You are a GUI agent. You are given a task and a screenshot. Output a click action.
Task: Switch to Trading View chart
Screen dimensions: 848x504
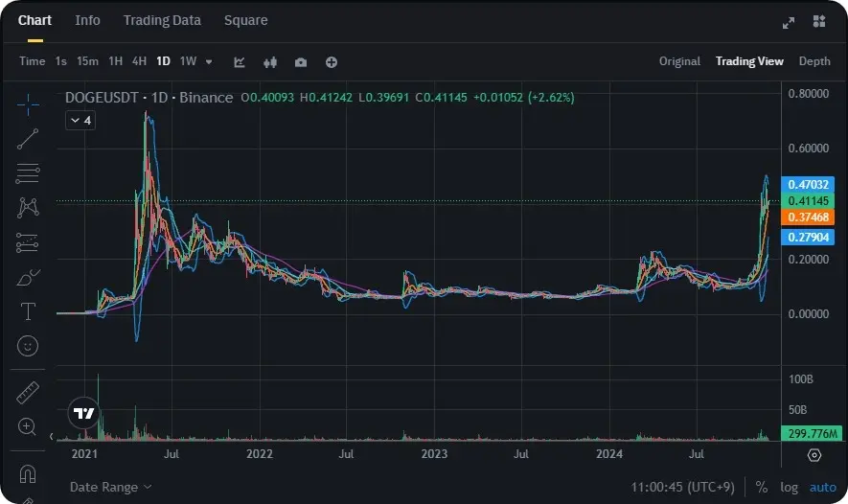749,61
